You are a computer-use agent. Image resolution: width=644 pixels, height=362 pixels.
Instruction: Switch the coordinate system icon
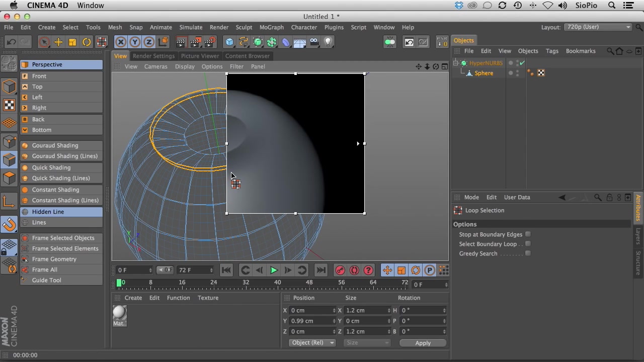[x=163, y=42]
